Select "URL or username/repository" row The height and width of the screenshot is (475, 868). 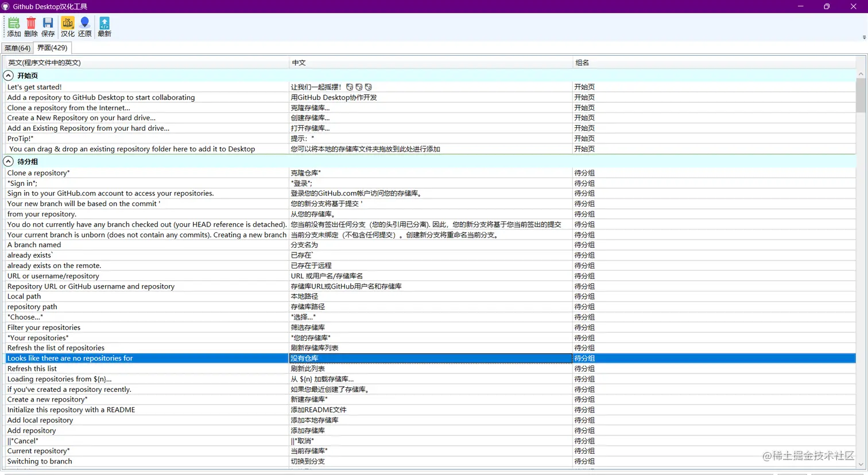(x=431, y=276)
